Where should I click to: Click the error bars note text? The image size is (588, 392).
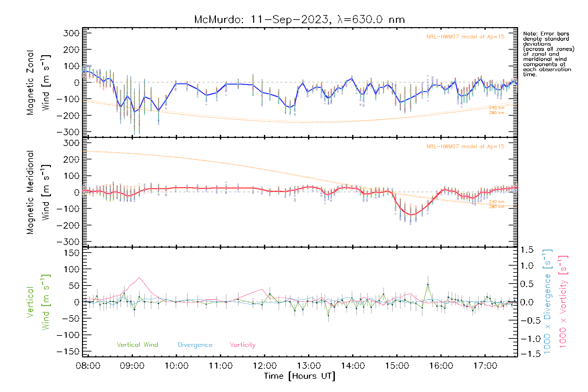point(548,54)
